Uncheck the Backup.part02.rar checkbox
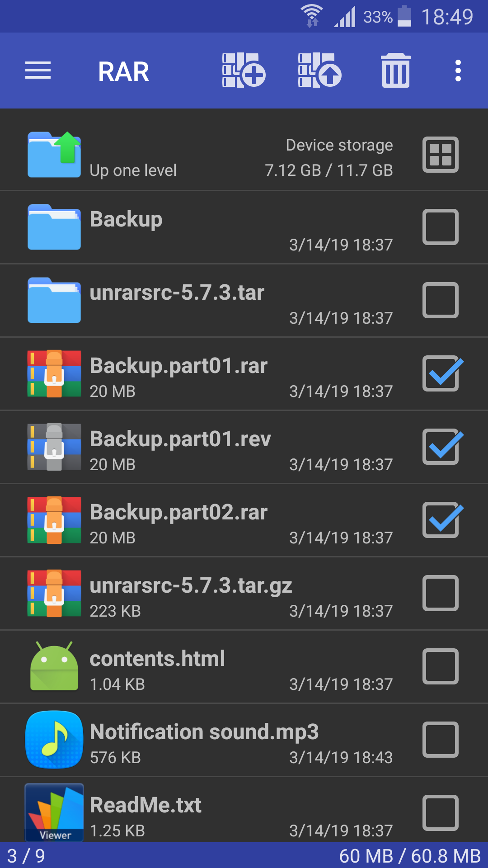The height and width of the screenshot is (868, 488). pyautogui.click(x=441, y=520)
